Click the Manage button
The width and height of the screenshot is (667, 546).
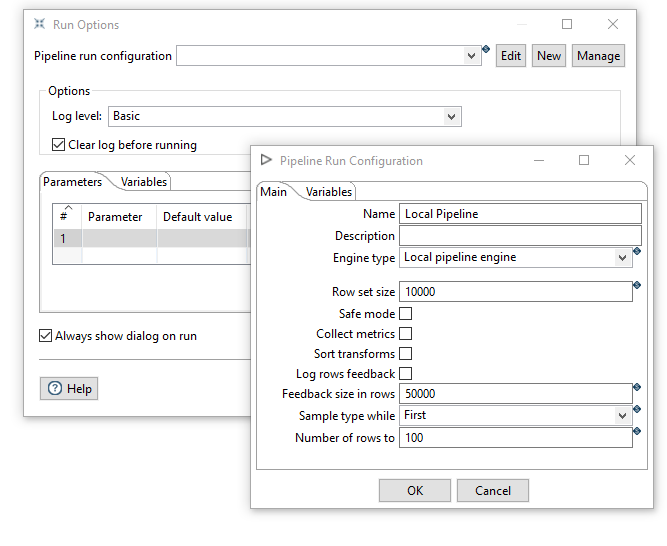click(x=598, y=56)
